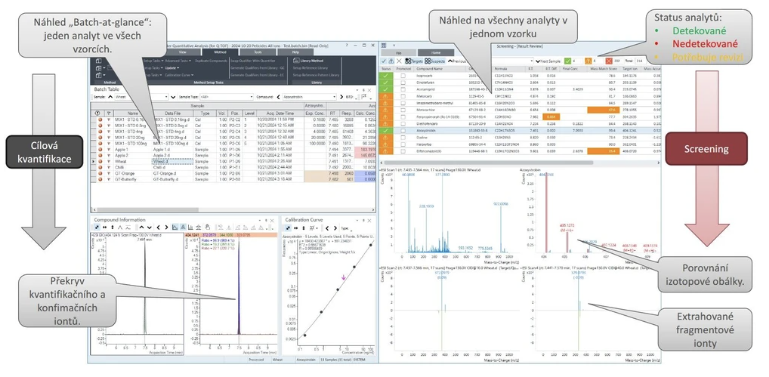The height and width of the screenshot is (377, 769).
Task: Tick Protected checkbox for Dinotefuran row
Action: [403, 83]
